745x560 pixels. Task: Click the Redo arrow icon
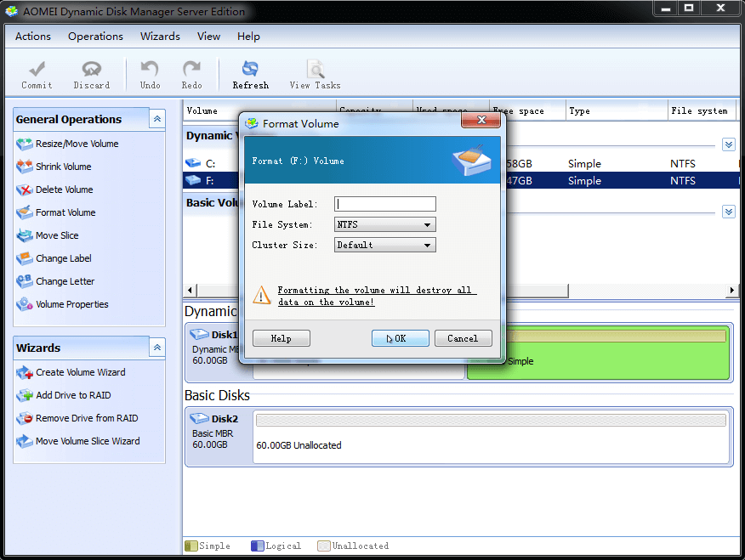191,70
